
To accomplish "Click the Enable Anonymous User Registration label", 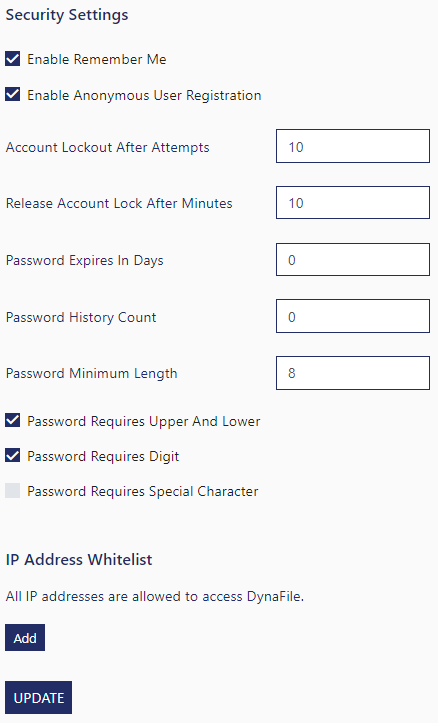I will pyautogui.click(x=144, y=95).
